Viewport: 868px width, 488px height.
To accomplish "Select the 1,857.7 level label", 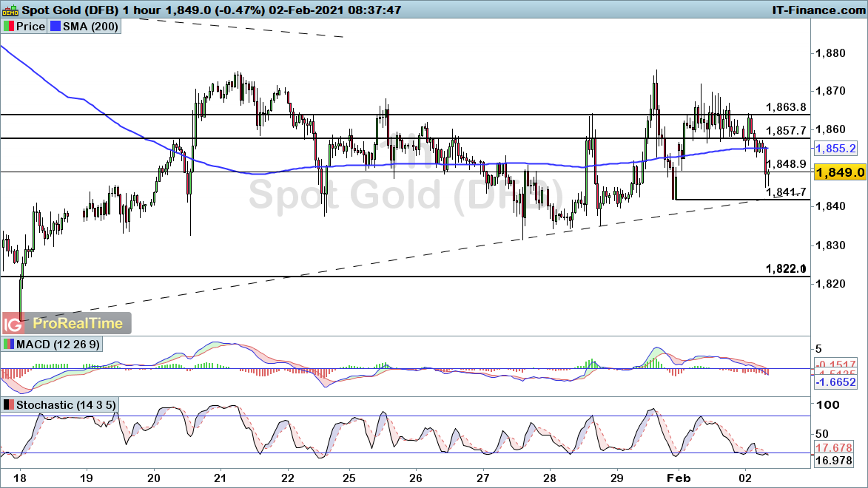I will (x=786, y=131).
